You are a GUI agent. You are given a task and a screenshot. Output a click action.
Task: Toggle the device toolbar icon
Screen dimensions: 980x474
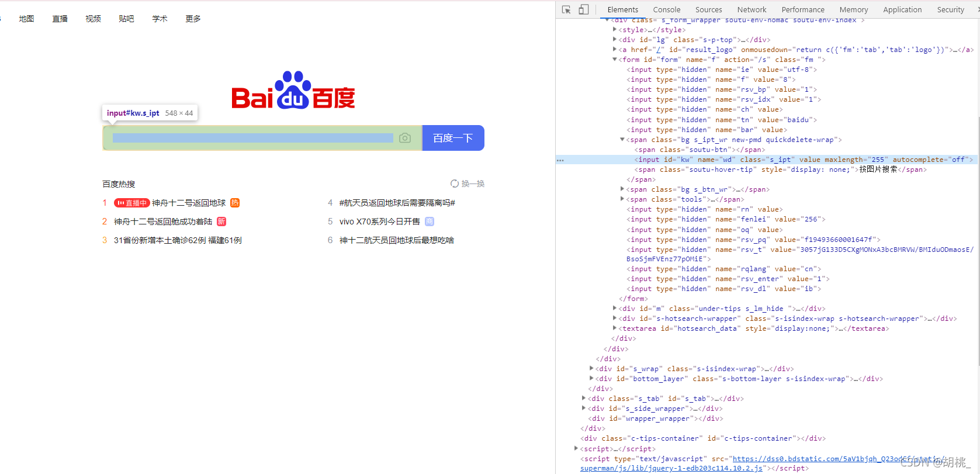[x=583, y=9]
